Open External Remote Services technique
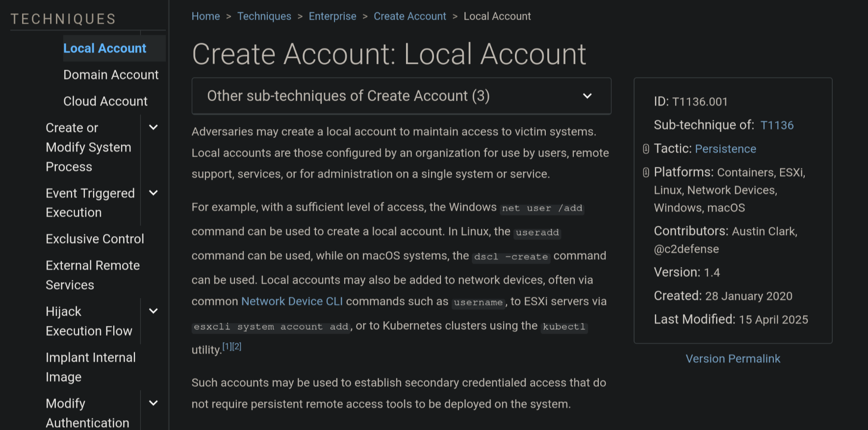 tap(93, 275)
